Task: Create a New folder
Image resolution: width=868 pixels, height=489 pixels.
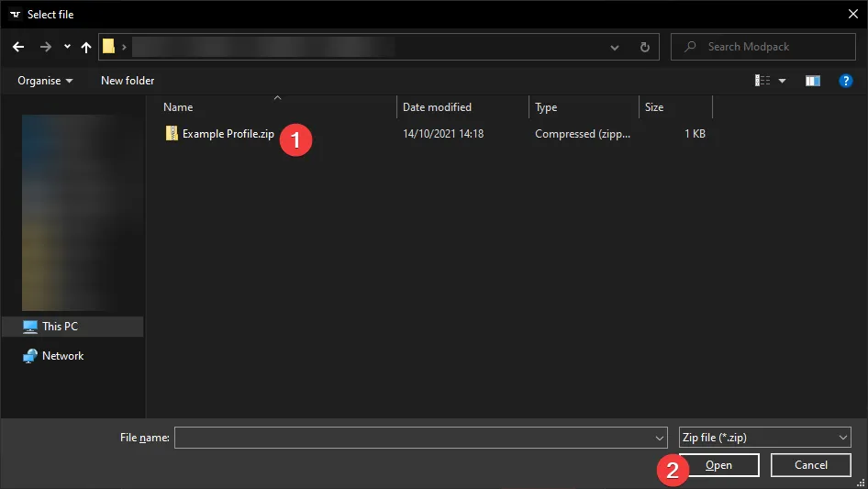Action: click(x=128, y=81)
